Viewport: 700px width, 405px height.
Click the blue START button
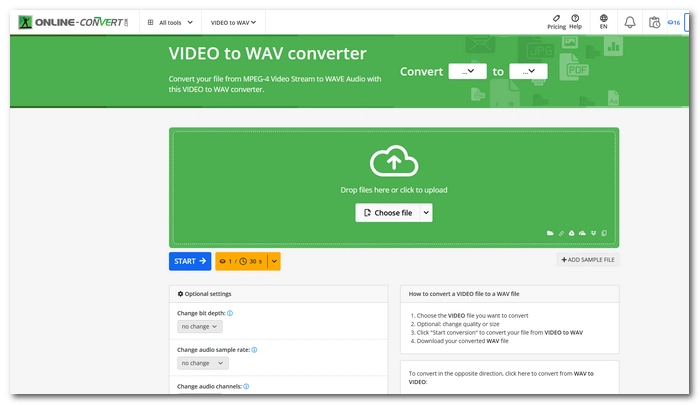click(x=190, y=261)
